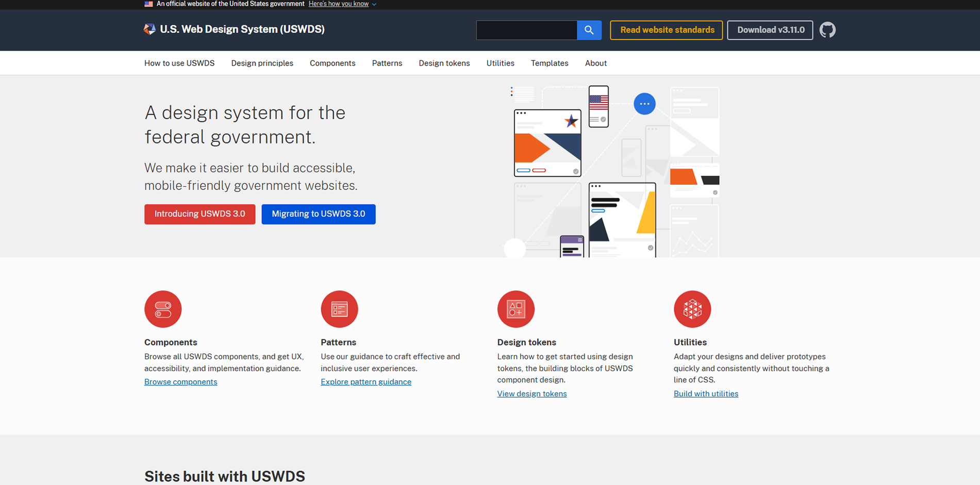Open the Components navigation menu
Image resolution: width=980 pixels, height=485 pixels.
coord(333,63)
